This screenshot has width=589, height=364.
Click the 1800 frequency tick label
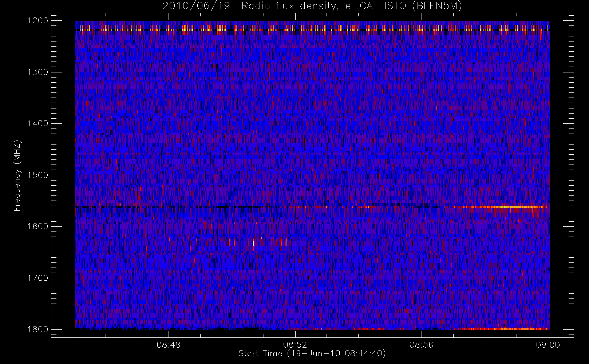pyautogui.click(x=38, y=329)
